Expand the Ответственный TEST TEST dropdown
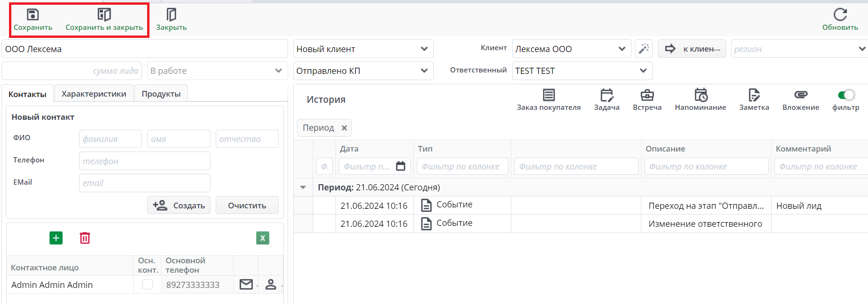This screenshot has width=868, height=304. (x=643, y=71)
